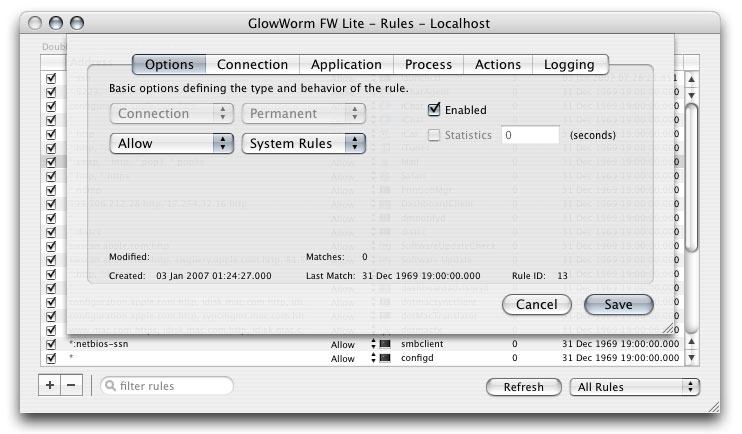Open the System Rules group dropdown

303,143
